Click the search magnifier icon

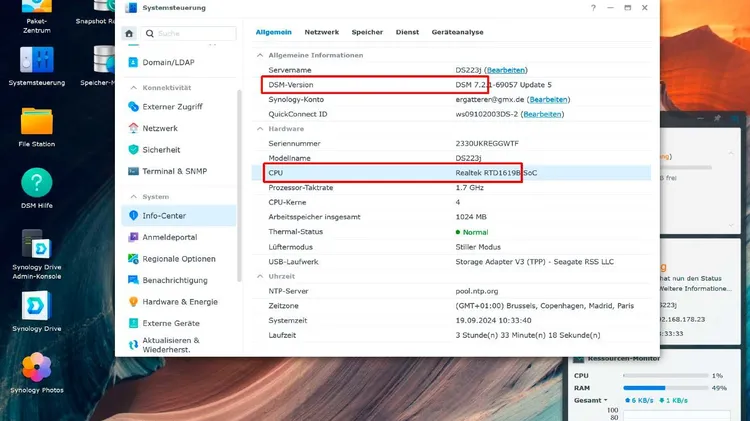click(x=150, y=33)
